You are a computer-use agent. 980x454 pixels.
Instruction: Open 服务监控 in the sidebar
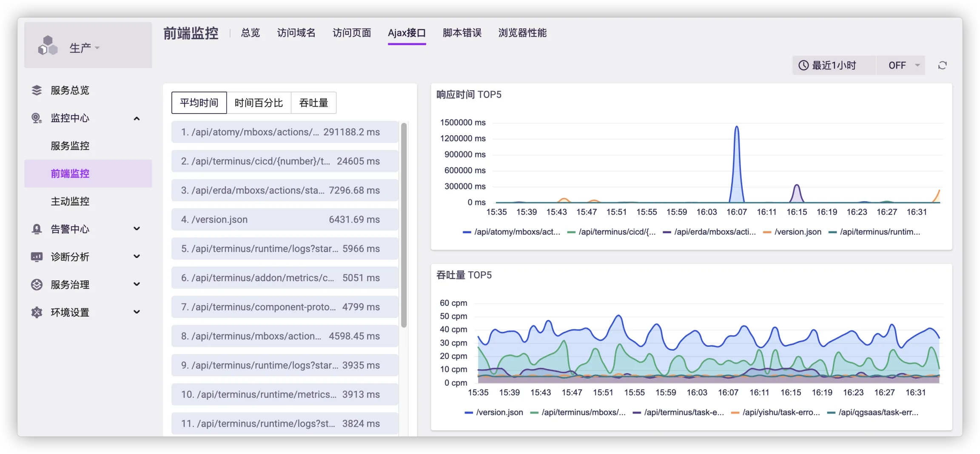[88, 146]
